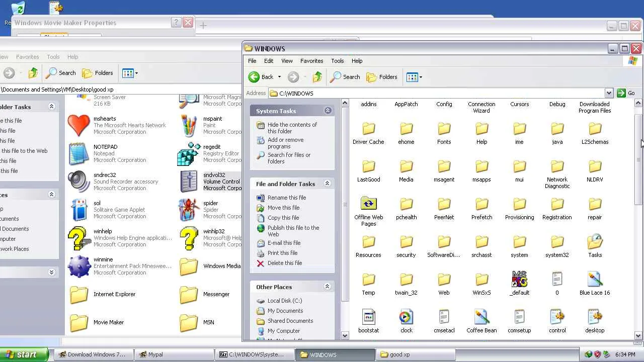Open Search in WINDOWS window toolbar
The image size is (644, 362).
point(345,77)
